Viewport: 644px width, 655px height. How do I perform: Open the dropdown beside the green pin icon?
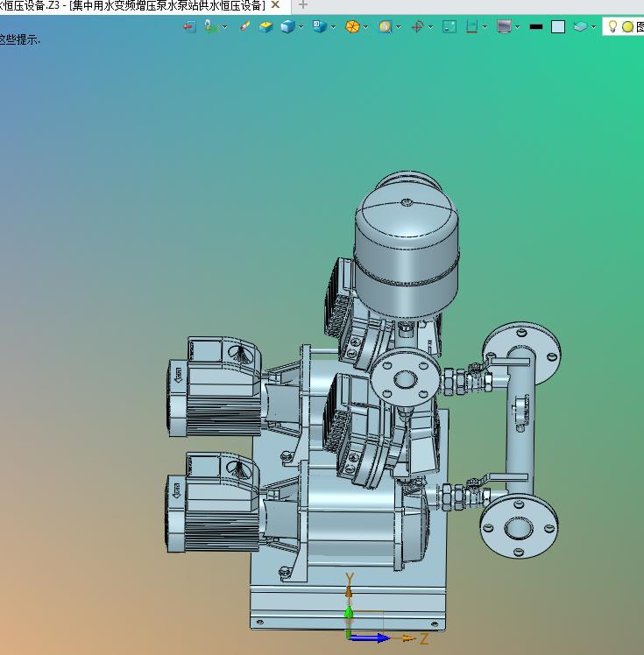225,27
